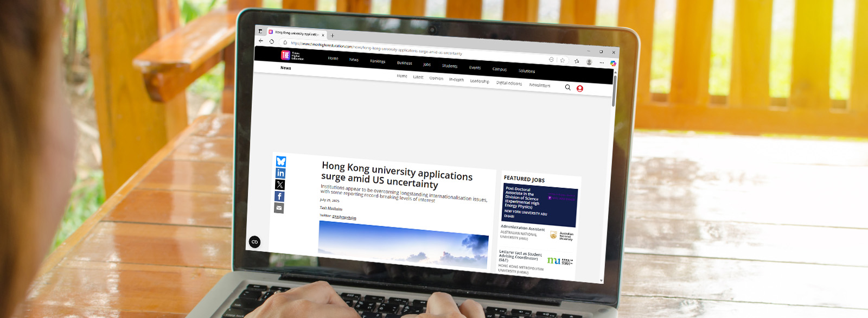Open author Tash Mosheim's profile link
The width and height of the screenshot is (868, 318).
point(331,208)
